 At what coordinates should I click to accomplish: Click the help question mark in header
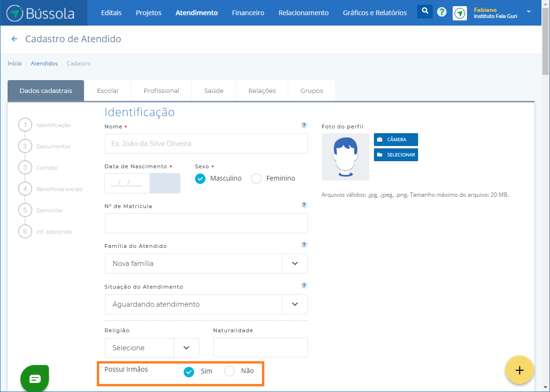point(442,12)
